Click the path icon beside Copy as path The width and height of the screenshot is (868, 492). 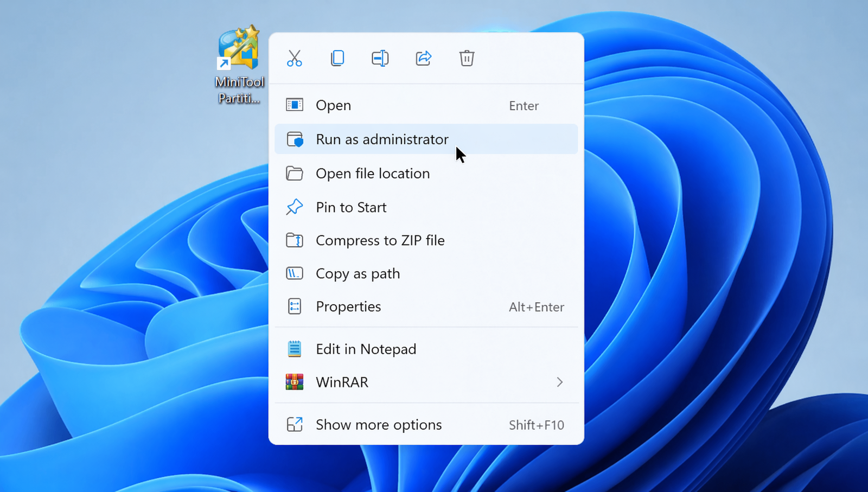pyautogui.click(x=295, y=273)
